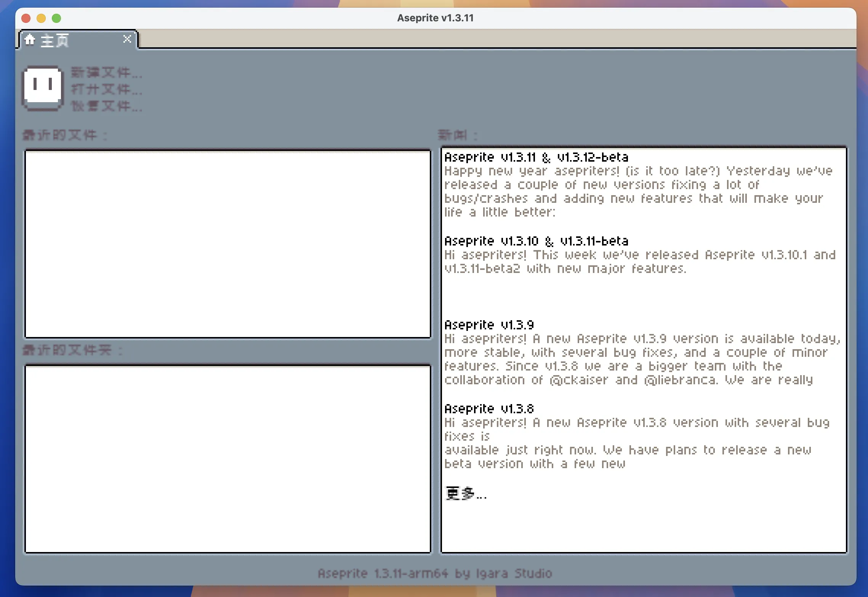Click the 更多... more news link
The height and width of the screenshot is (597, 868).
[466, 494]
